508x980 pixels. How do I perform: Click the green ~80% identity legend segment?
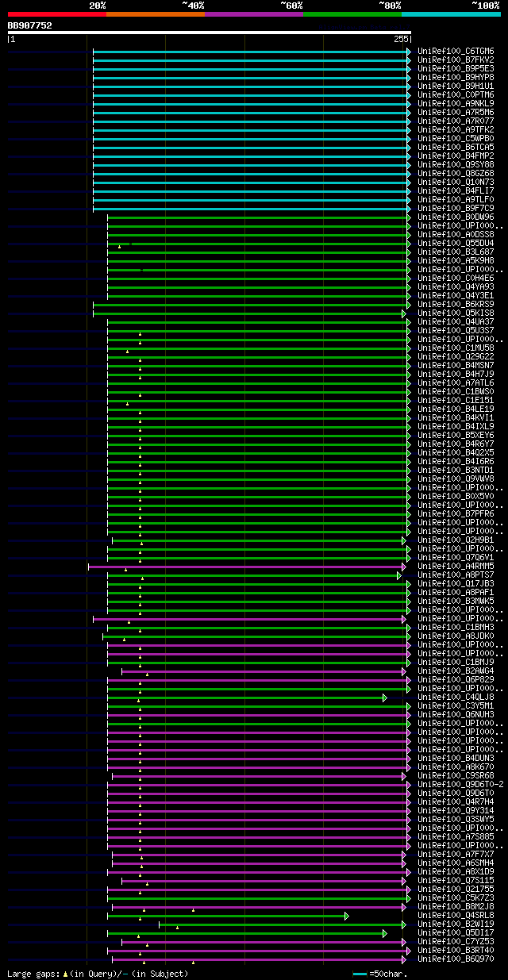click(x=352, y=13)
